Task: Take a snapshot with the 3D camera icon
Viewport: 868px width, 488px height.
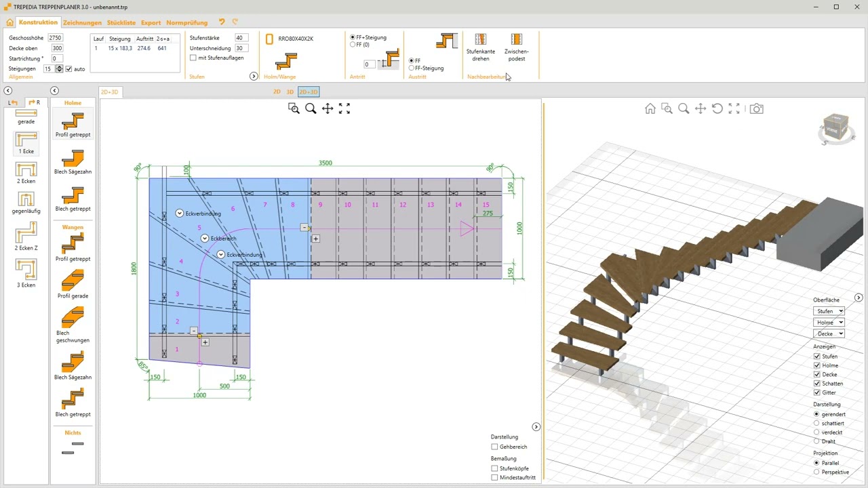Action: pos(757,108)
